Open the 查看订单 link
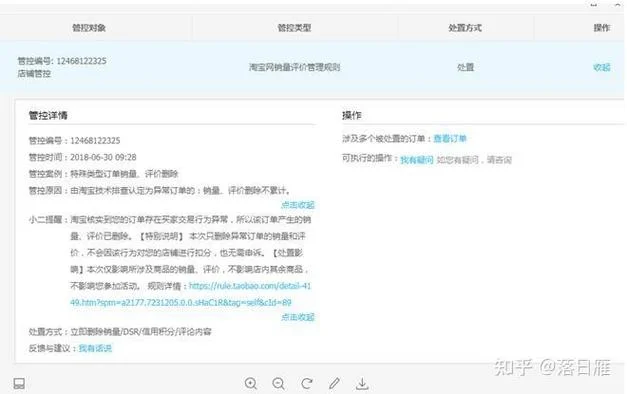 click(x=450, y=138)
